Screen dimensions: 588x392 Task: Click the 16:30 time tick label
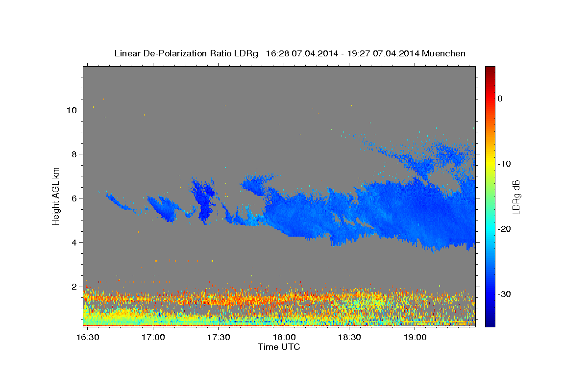click(88, 338)
